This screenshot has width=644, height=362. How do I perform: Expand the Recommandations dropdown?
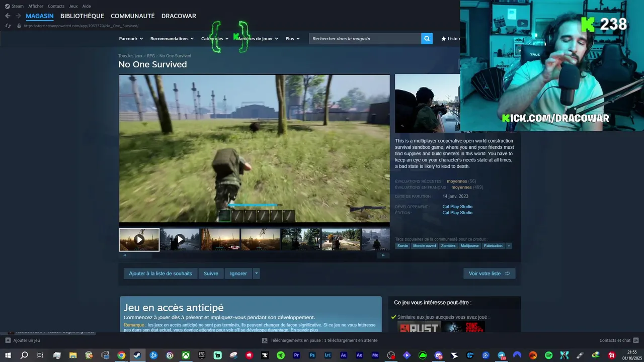[x=172, y=39]
